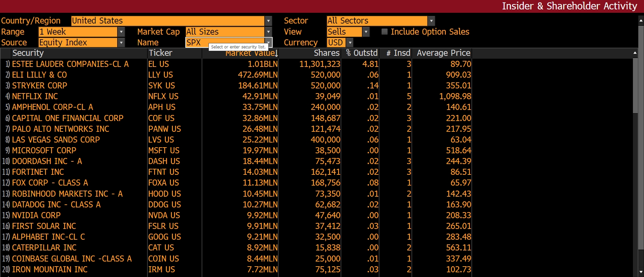Sort by # Insd column header

[398, 53]
